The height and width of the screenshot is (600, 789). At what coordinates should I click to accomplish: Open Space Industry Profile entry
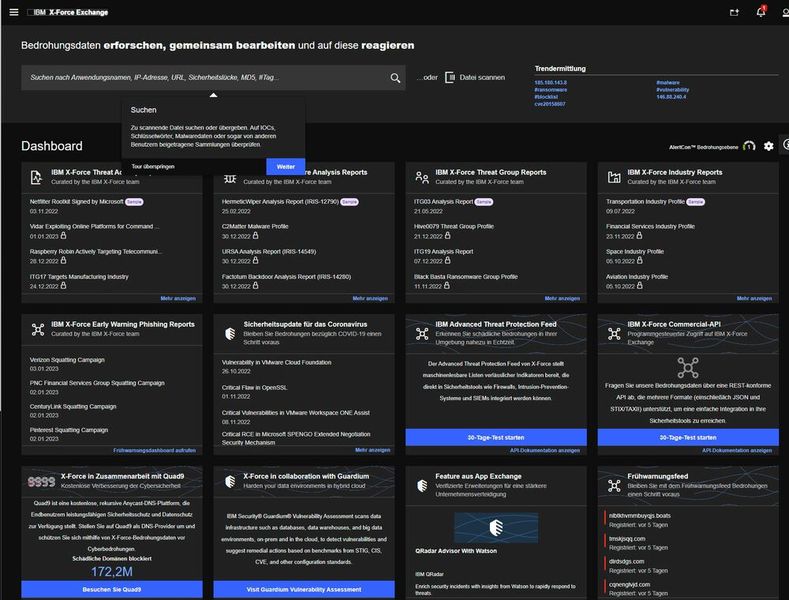click(x=635, y=252)
